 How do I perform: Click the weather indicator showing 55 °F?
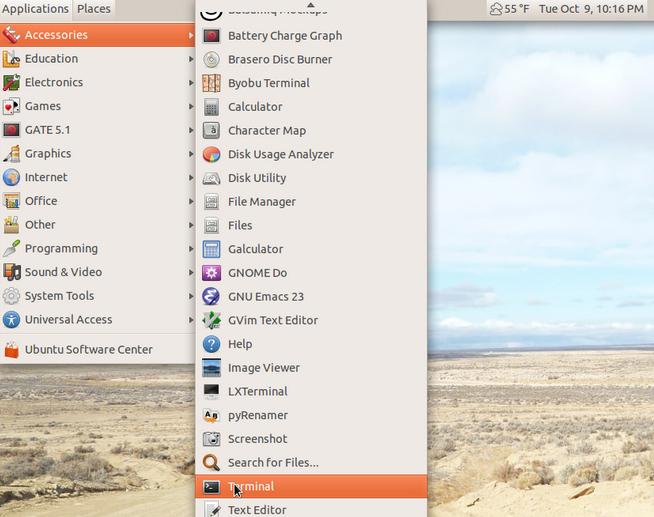510,9
